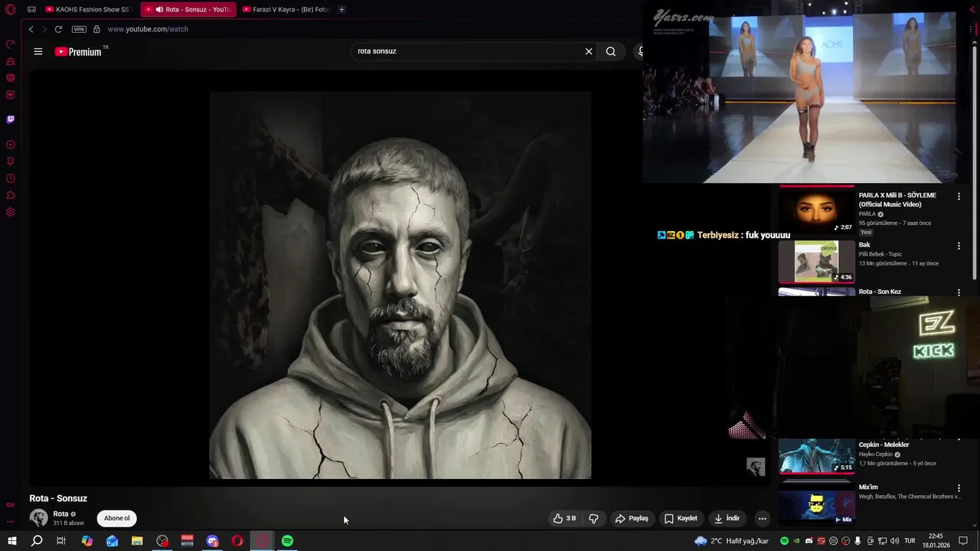Subscribe using Abone ol button
This screenshot has width=980, height=551.
(x=117, y=518)
